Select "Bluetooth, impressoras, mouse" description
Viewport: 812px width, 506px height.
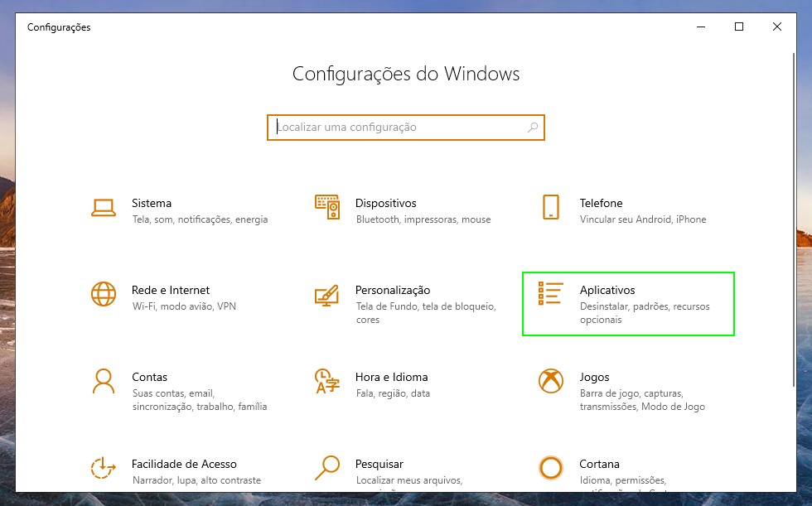(423, 219)
